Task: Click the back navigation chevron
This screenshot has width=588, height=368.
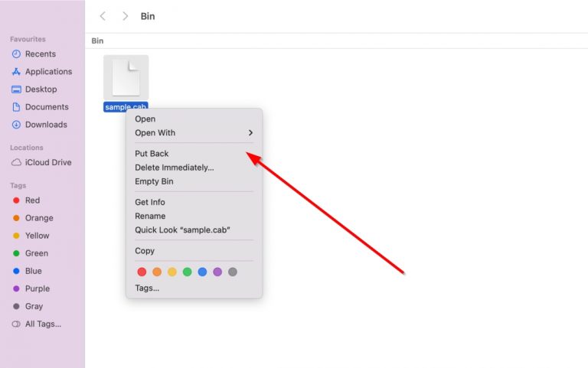Action: (x=103, y=16)
